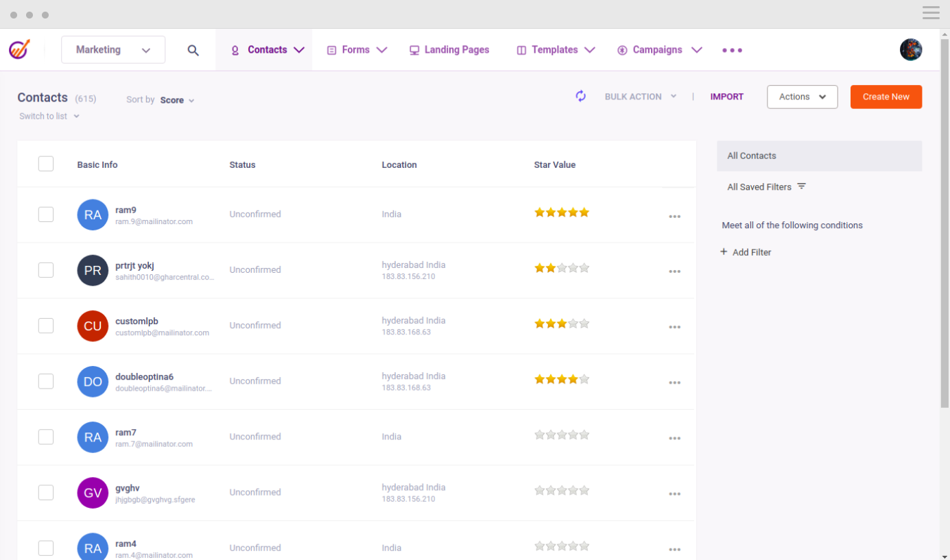The width and height of the screenshot is (950, 560).
Task: Open the Marketing module dropdown
Action: 113,49
